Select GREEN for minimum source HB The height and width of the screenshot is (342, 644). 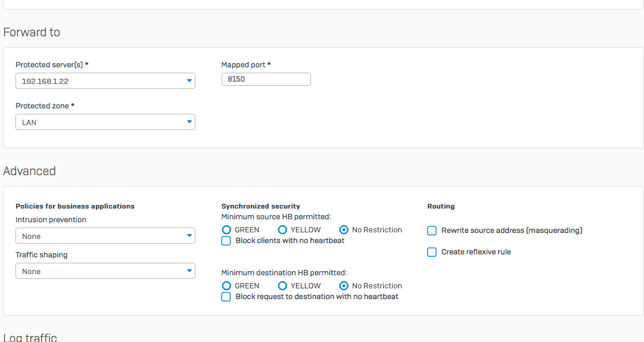coord(226,230)
